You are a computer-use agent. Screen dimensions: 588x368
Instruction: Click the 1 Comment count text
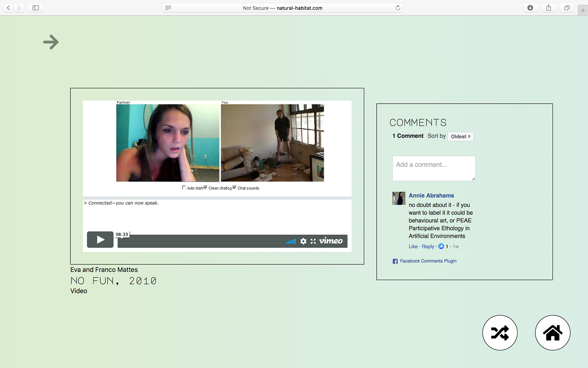408,136
